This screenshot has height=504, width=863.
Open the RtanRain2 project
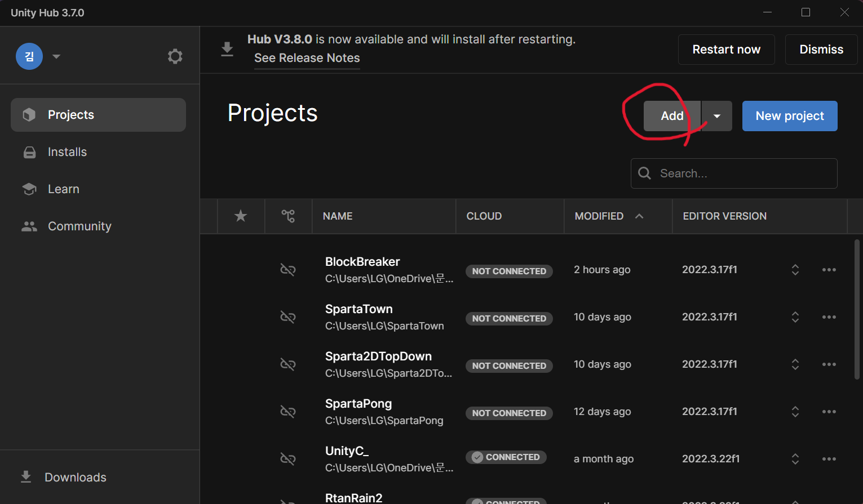click(353, 498)
